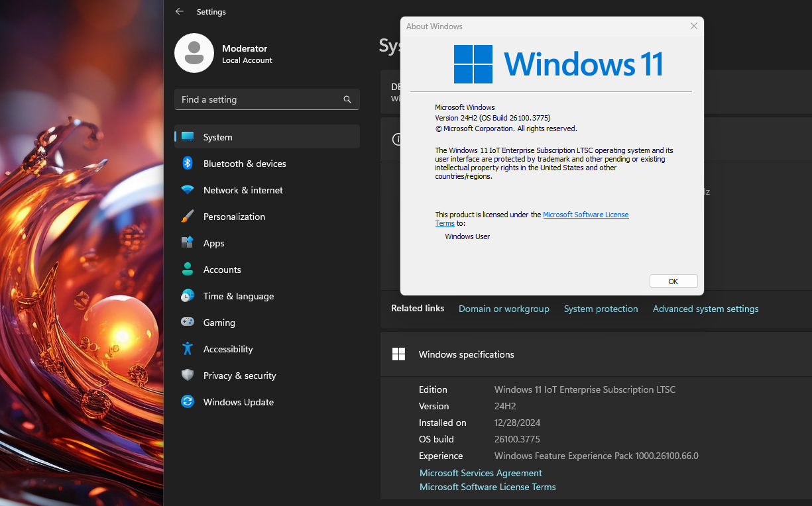Image resolution: width=812 pixels, height=506 pixels.
Task: Open Privacy & security settings
Action: point(267,376)
